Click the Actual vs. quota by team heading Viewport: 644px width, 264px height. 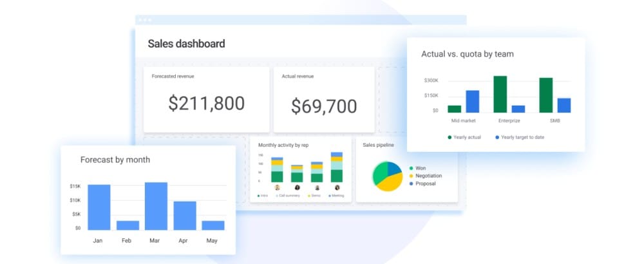point(468,54)
